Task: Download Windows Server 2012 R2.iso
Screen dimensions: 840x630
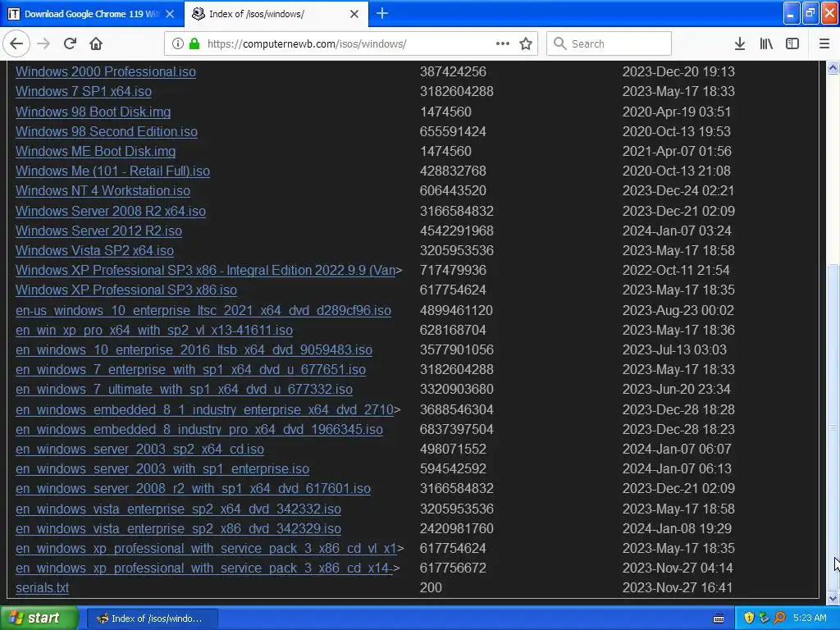Action: pos(98,231)
